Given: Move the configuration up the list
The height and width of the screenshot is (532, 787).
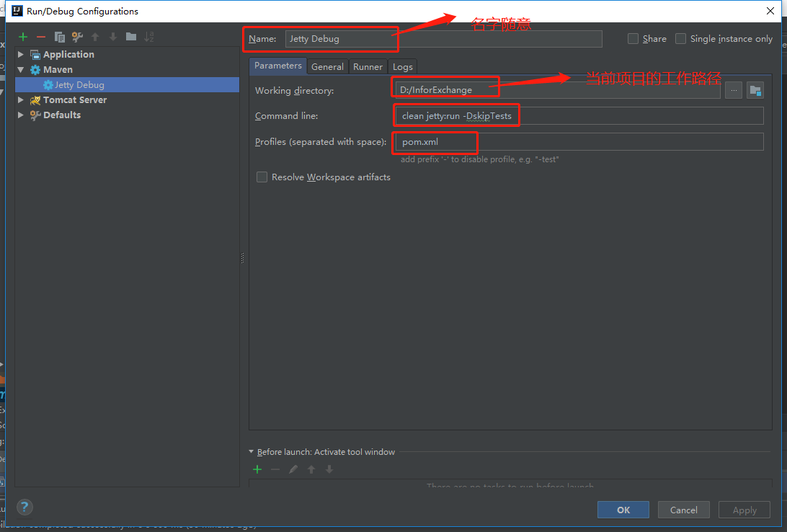Looking at the screenshot, I should (95, 37).
